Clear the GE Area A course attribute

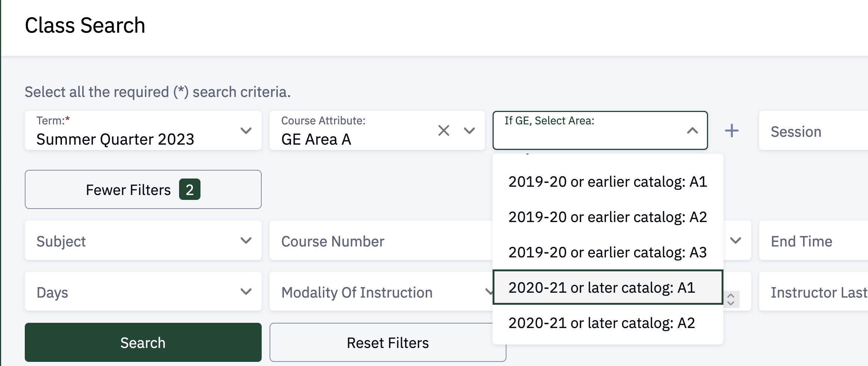tap(443, 131)
